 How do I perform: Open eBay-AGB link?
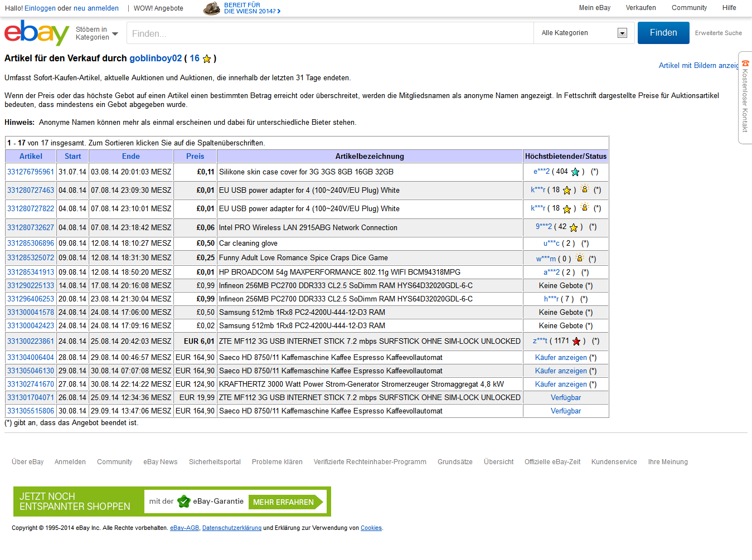point(185,528)
